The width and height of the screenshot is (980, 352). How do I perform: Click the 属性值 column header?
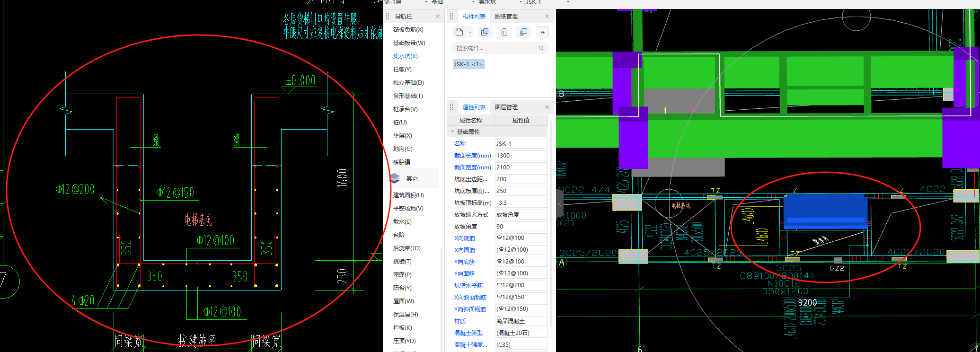point(521,120)
